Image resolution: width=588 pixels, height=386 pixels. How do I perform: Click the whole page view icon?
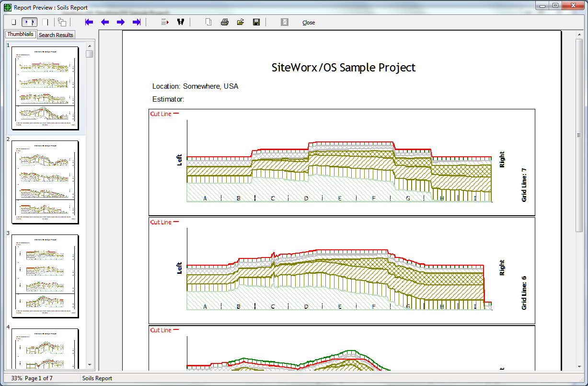[x=13, y=22]
